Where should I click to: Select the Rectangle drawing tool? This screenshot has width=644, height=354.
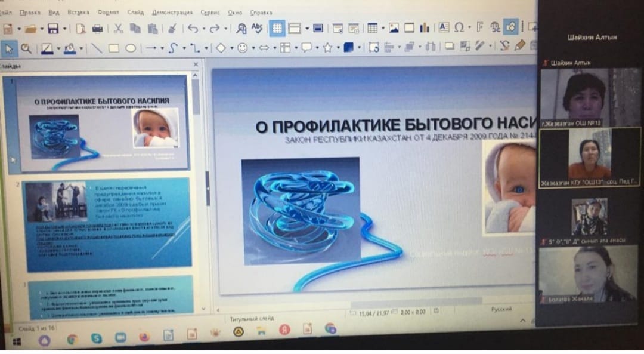pos(114,48)
